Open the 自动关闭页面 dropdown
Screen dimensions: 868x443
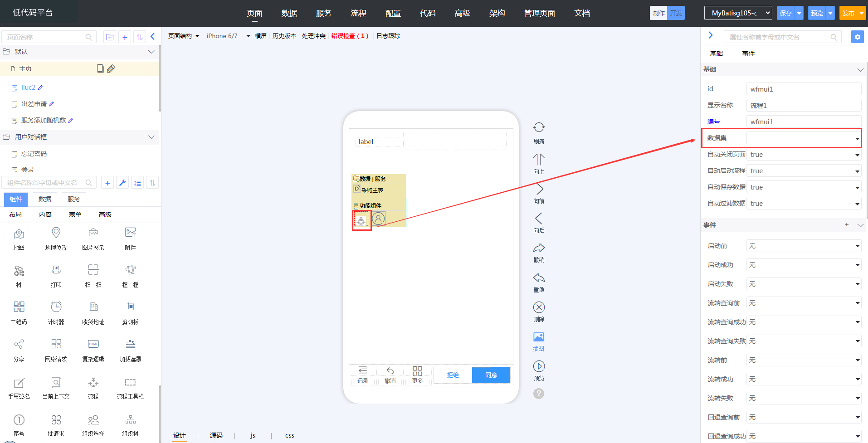804,155
